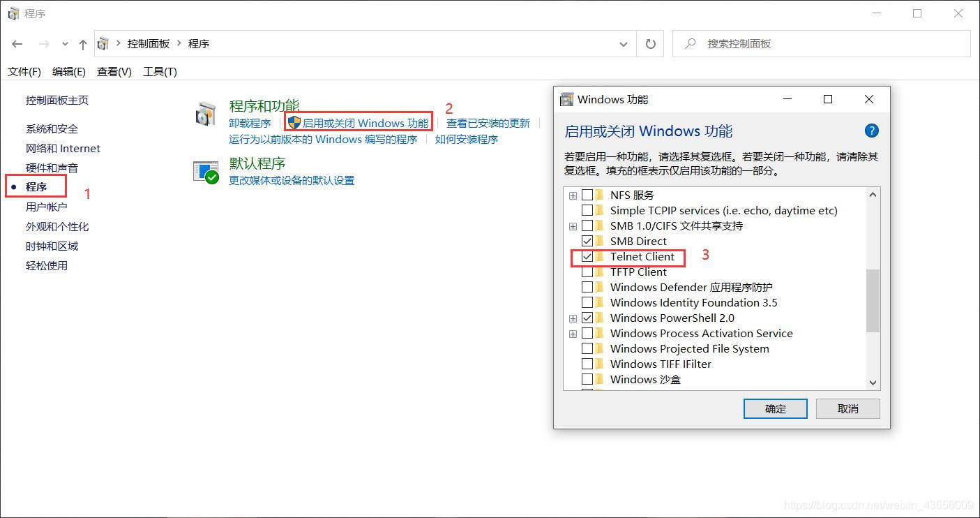Click 更改媒体或设备的默认设置 link

(292, 181)
